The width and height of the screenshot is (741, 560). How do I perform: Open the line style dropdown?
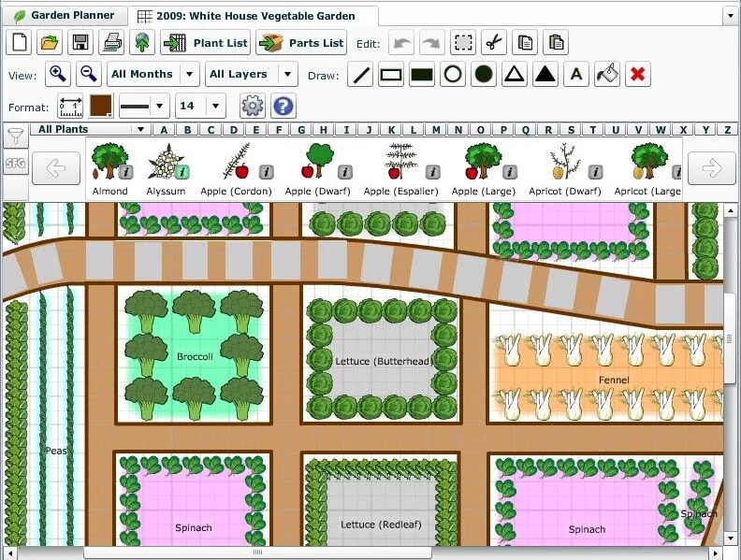[144, 106]
